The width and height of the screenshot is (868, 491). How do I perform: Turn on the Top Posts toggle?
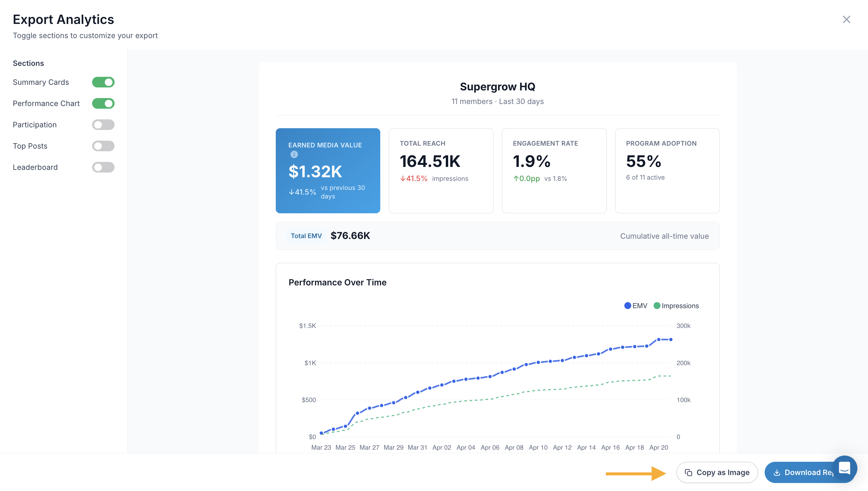pos(103,146)
